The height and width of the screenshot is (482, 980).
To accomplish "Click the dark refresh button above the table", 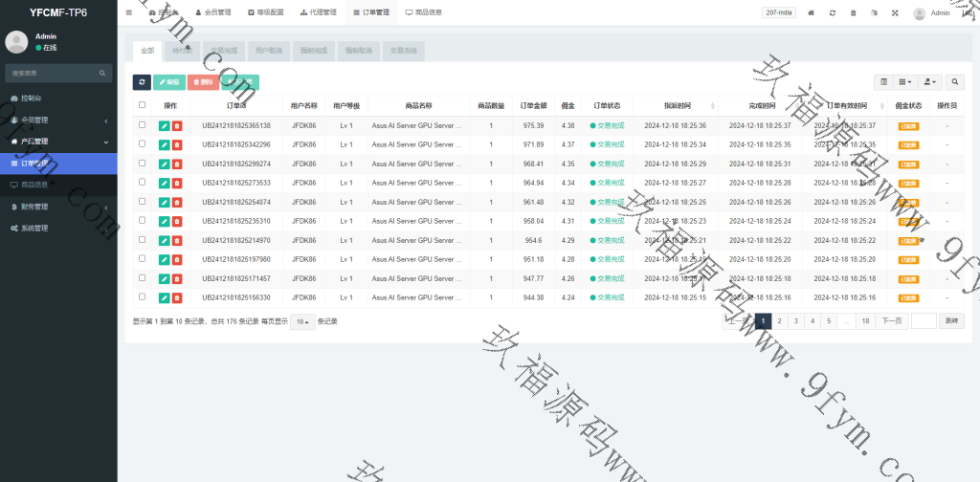I will tap(142, 82).
